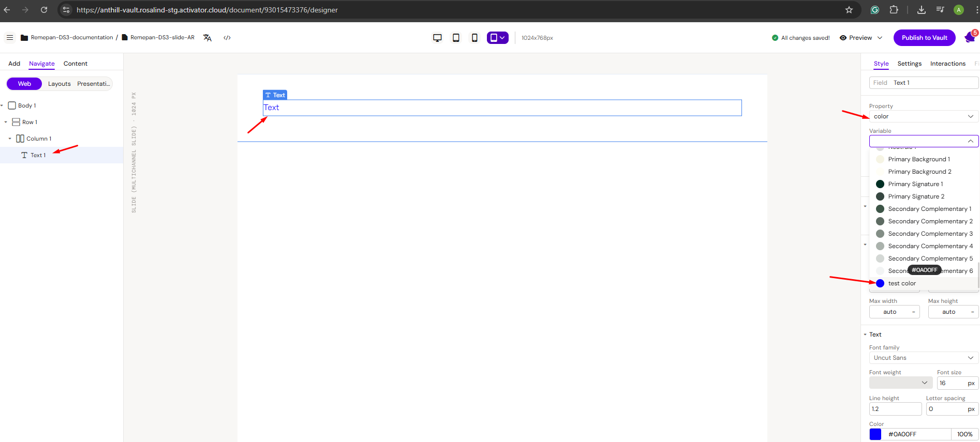Viewport: 980px width, 442px height.
Task: Select the Web view toggle
Action: (x=24, y=84)
